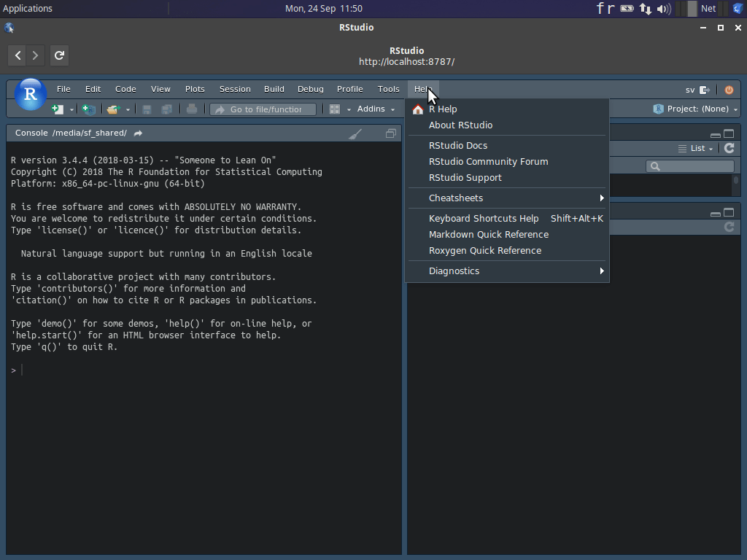747x560 pixels.
Task: Open the View menu
Action: click(160, 89)
